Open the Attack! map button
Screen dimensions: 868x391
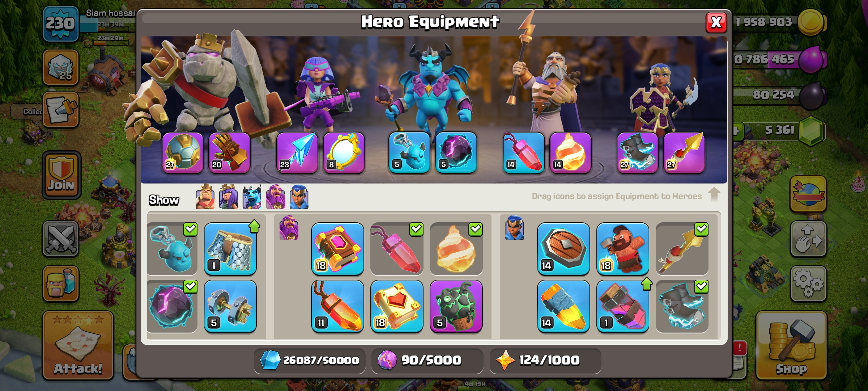point(78,345)
